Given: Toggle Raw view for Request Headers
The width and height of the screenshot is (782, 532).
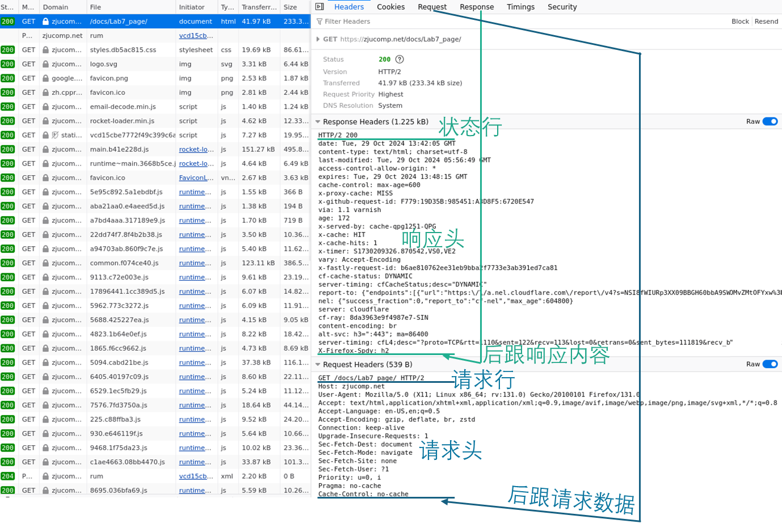Looking at the screenshot, I should point(770,364).
